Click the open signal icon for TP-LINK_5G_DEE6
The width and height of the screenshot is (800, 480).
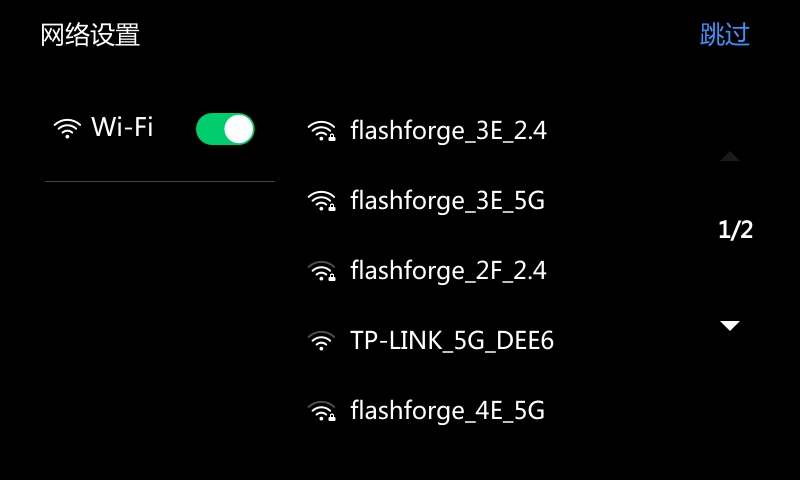[x=321, y=340]
